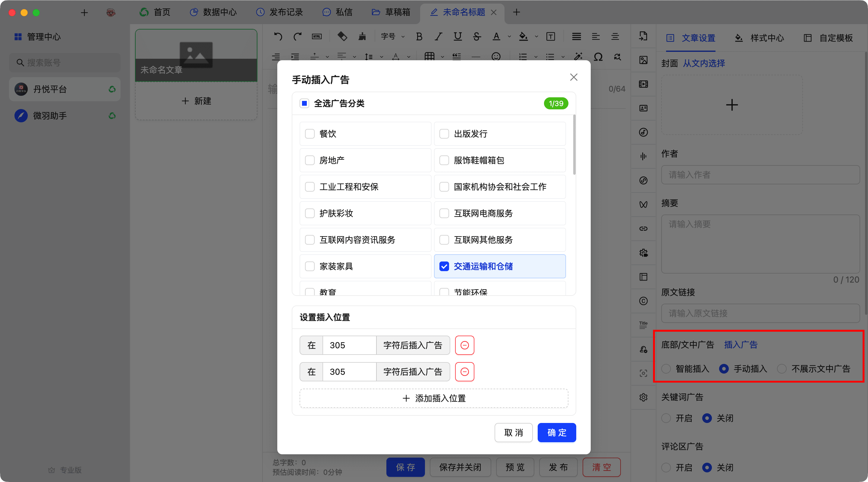
Task: Expand background fill color dropdown arrow
Action: pyautogui.click(x=536, y=36)
